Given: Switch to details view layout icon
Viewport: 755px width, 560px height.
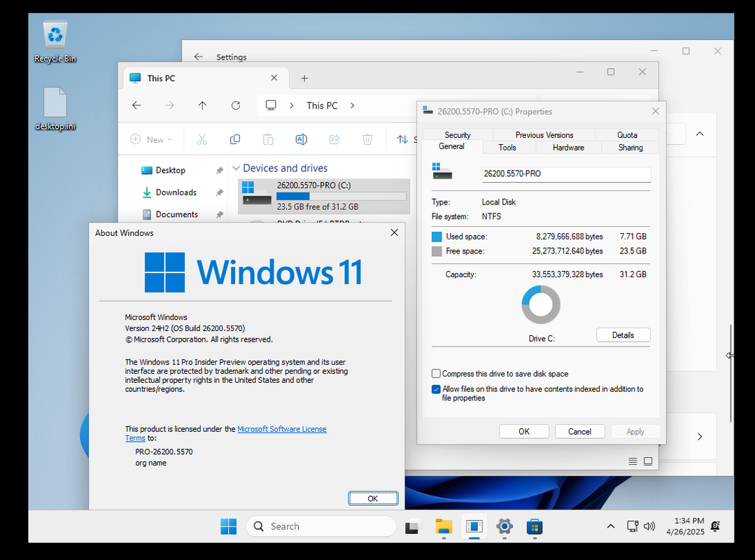Looking at the screenshot, I should coord(633,461).
